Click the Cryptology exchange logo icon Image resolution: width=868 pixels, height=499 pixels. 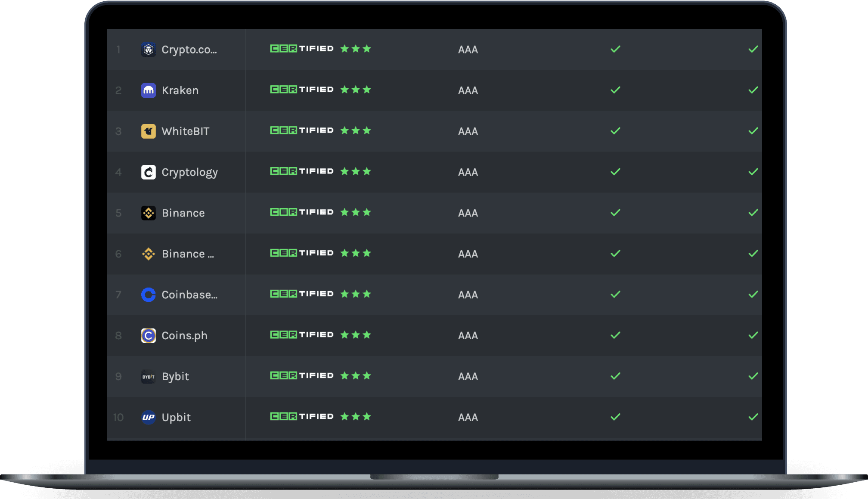click(149, 172)
